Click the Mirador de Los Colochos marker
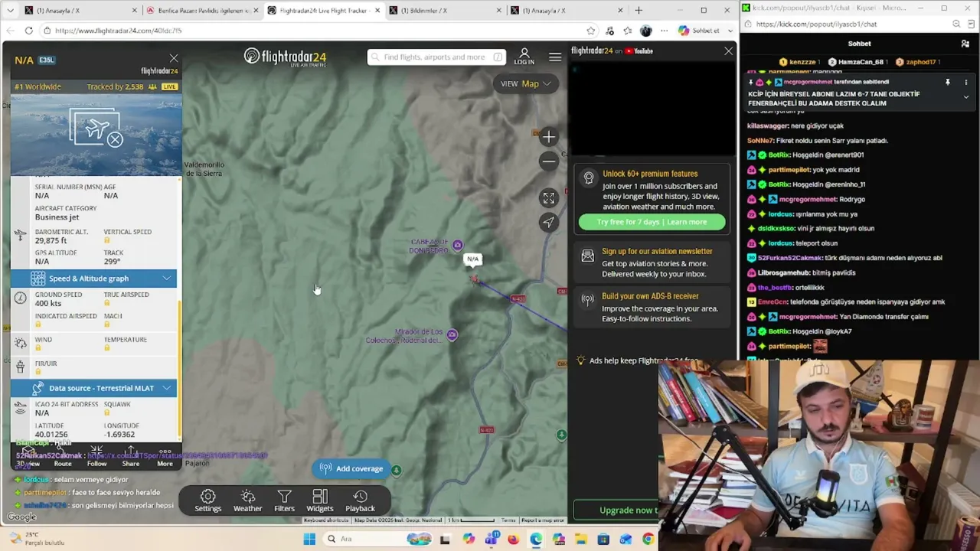 (452, 334)
